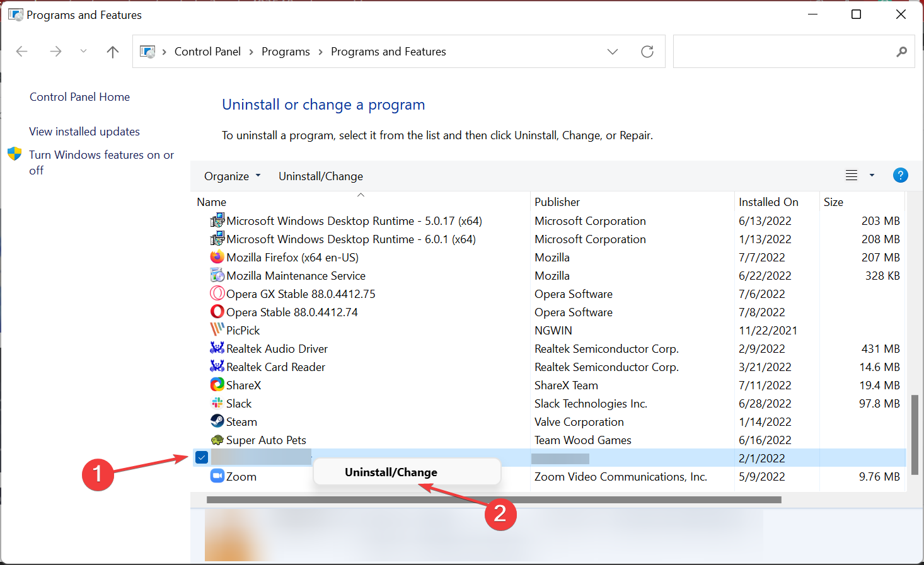The image size is (924, 565).
Task: Open Turn Windows features on or off
Action: tap(101, 163)
